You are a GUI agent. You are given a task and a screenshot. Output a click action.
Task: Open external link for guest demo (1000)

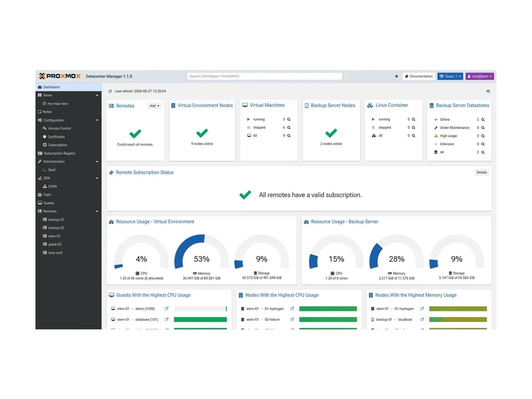pyautogui.click(x=167, y=309)
